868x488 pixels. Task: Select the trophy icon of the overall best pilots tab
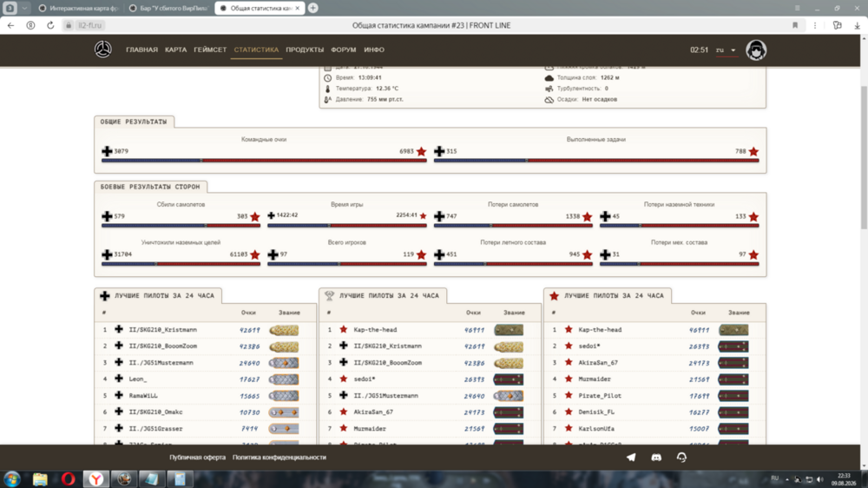click(329, 296)
